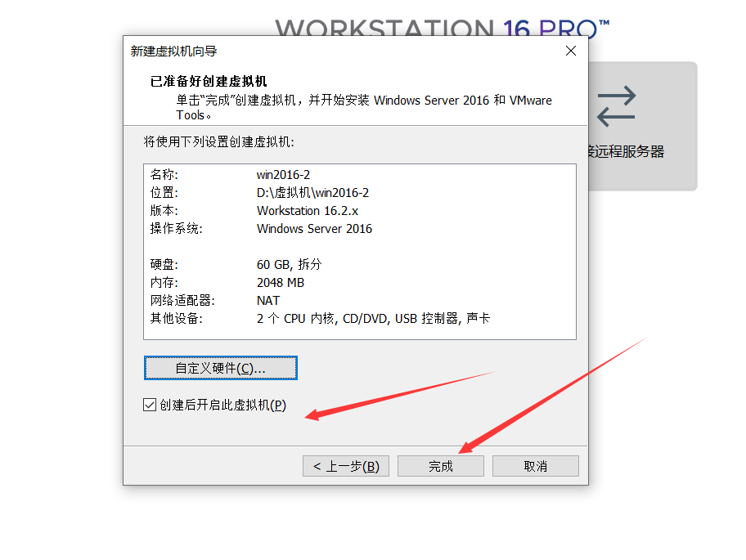
Task: Select other devices value 2 个 CPU 内核
Action: tap(295, 319)
